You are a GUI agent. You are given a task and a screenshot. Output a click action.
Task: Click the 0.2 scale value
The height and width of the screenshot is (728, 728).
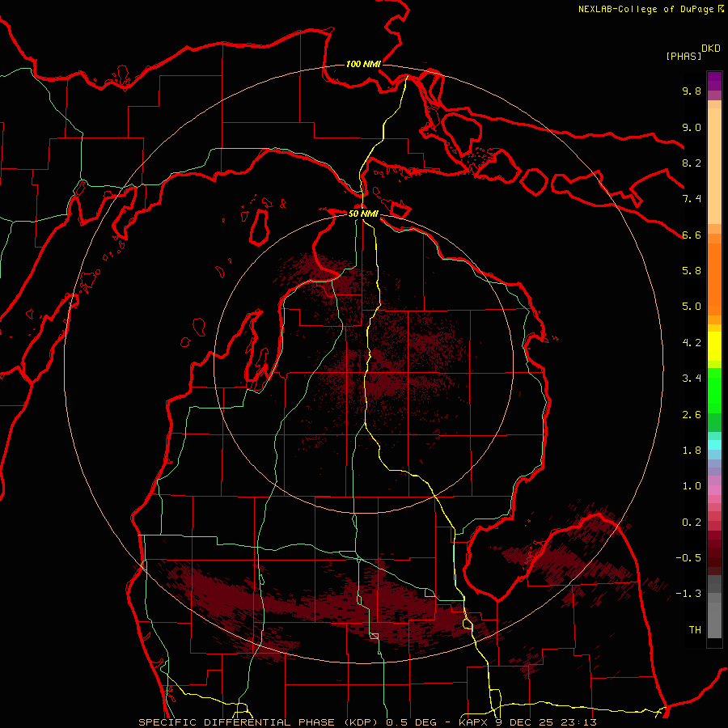pyautogui.click(x=692, y=523)
